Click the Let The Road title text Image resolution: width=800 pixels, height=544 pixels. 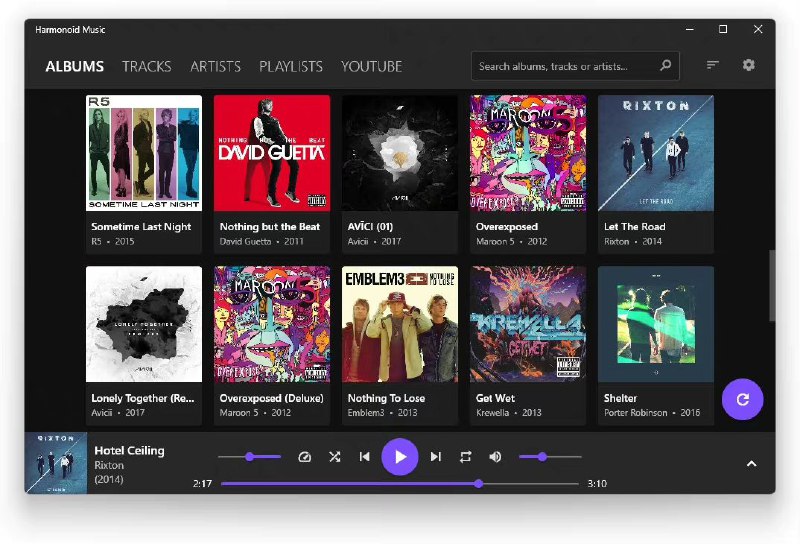[635, 227]
